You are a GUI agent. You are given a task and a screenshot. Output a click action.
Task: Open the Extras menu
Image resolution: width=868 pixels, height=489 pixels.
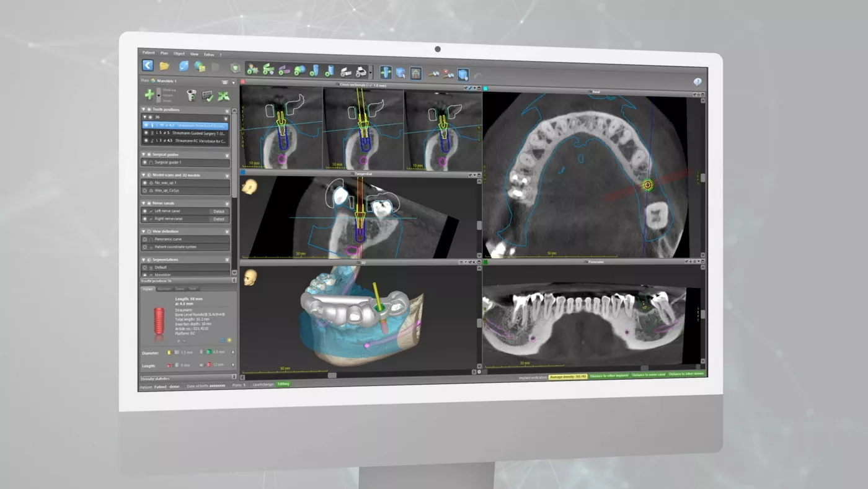(209, 55)
